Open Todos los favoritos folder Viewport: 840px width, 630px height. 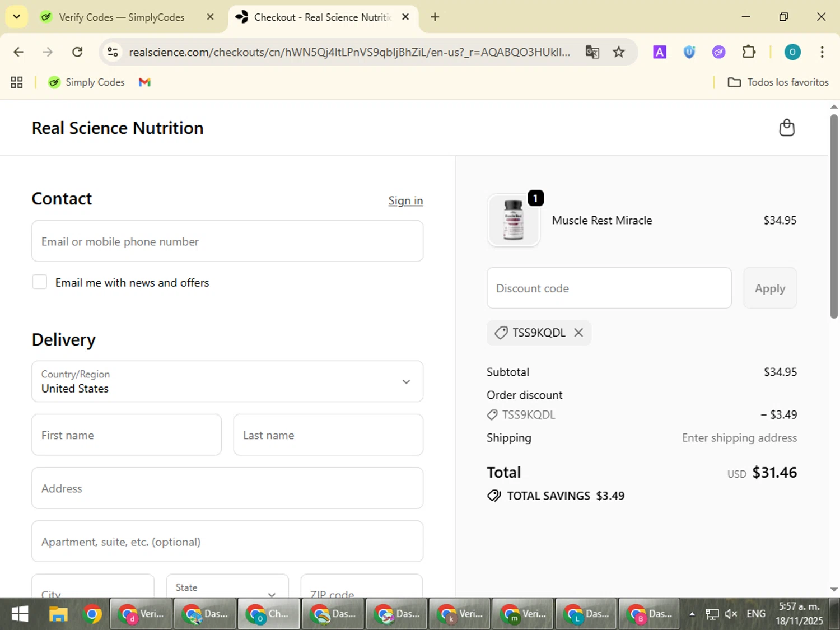778,82
